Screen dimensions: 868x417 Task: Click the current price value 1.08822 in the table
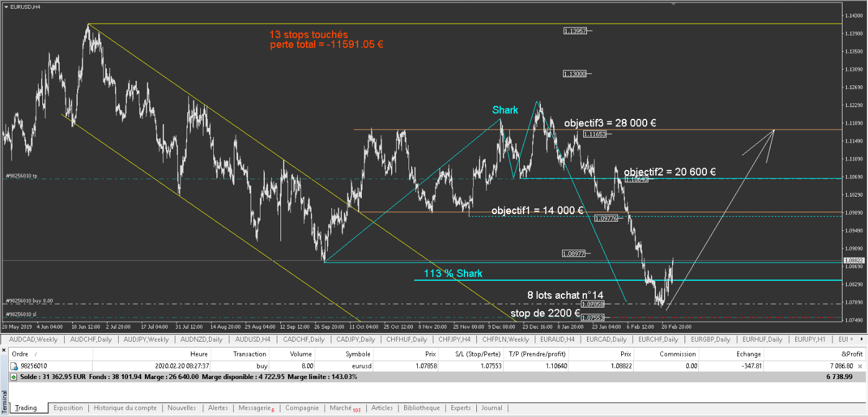[x=621, y=367]
